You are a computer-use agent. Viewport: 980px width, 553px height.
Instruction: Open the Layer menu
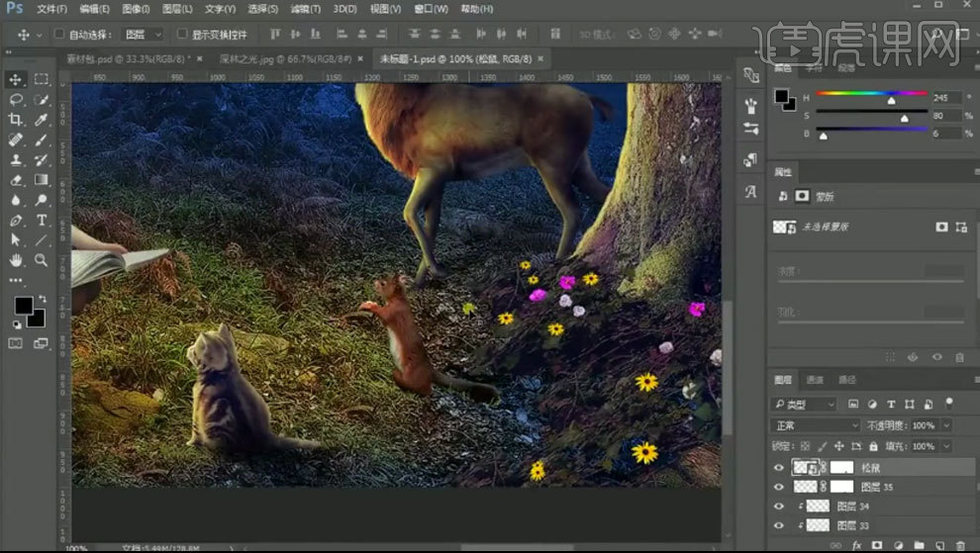tap(177, 9)
